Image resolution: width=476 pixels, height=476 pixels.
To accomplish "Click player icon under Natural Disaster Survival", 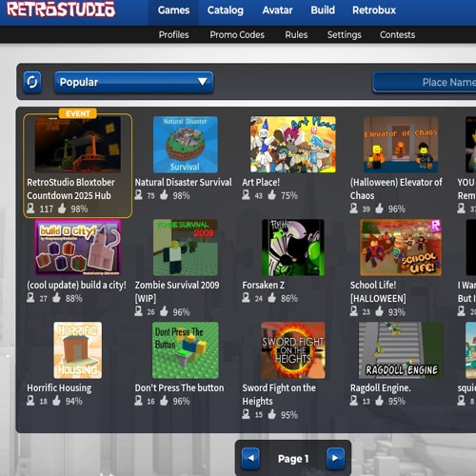I will click(x=138, y=194).
